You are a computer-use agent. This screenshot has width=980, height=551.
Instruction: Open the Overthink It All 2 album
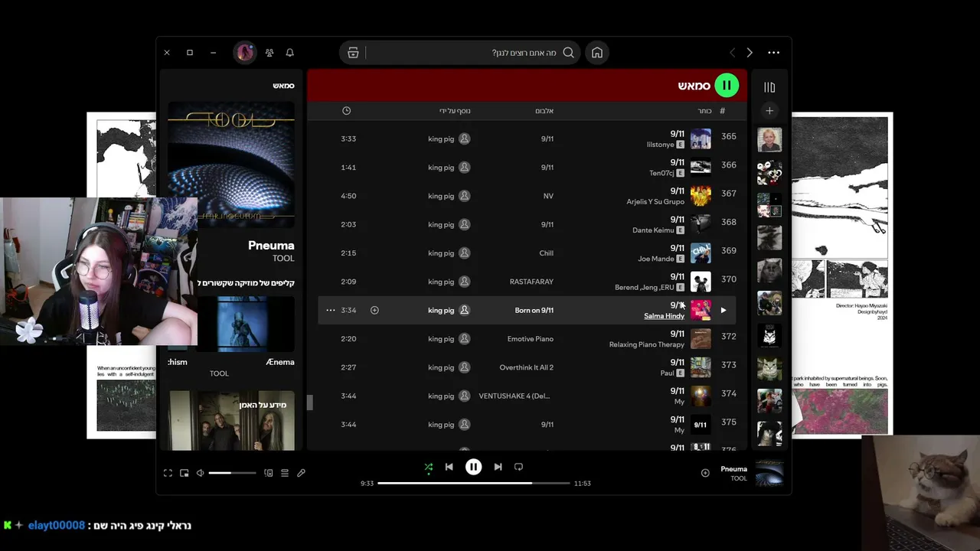click(527, 367)
